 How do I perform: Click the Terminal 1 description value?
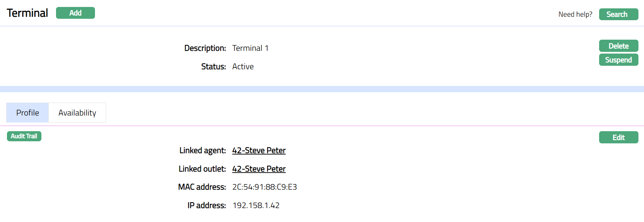[250, 48]
